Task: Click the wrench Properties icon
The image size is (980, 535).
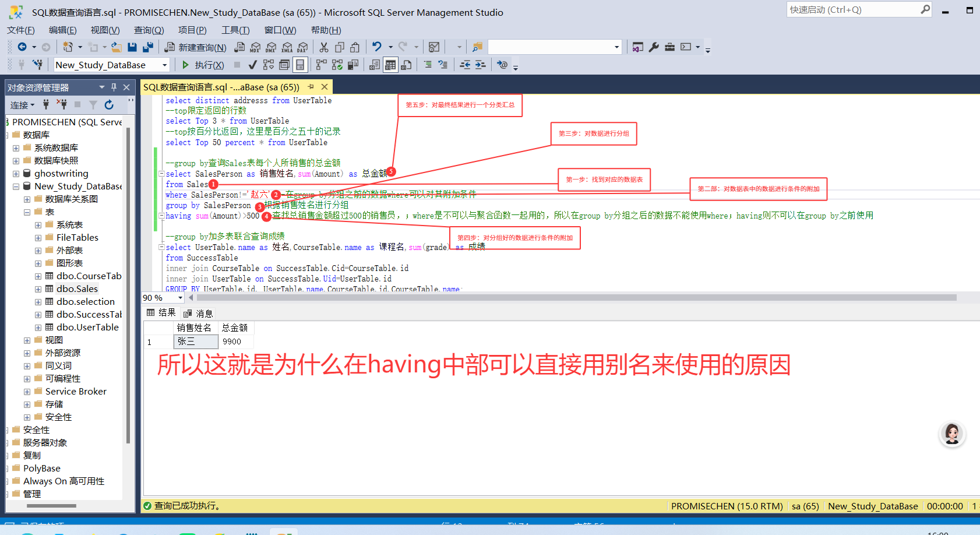Action: 654,47
